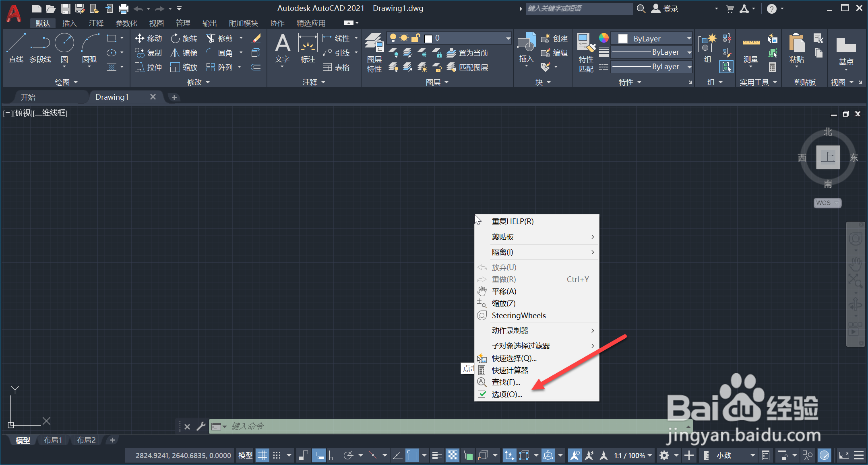The image size is (868, 465).
Task: Toggle the grid display in status bar
Action: (x=262, y=455)
